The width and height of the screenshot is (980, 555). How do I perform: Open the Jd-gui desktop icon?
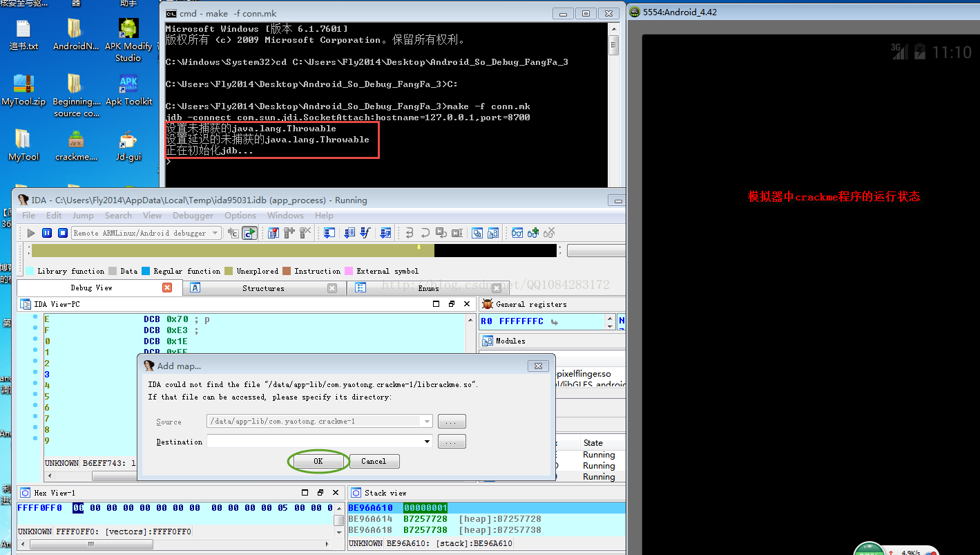(128, 146)
